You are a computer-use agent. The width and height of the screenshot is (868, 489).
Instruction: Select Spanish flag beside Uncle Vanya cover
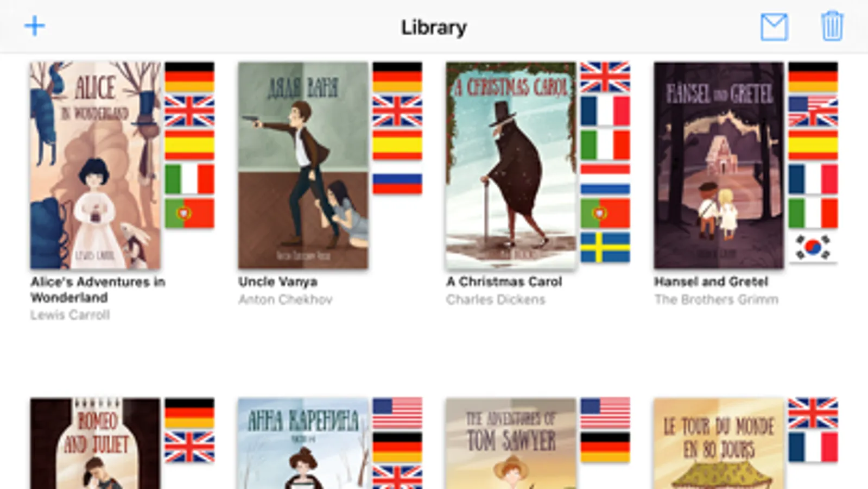397,145
